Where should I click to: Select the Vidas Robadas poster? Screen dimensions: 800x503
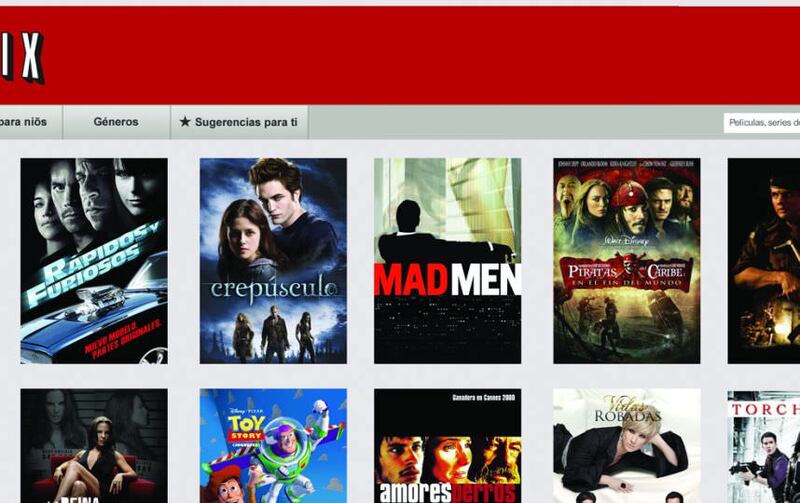tap(627, 446)
